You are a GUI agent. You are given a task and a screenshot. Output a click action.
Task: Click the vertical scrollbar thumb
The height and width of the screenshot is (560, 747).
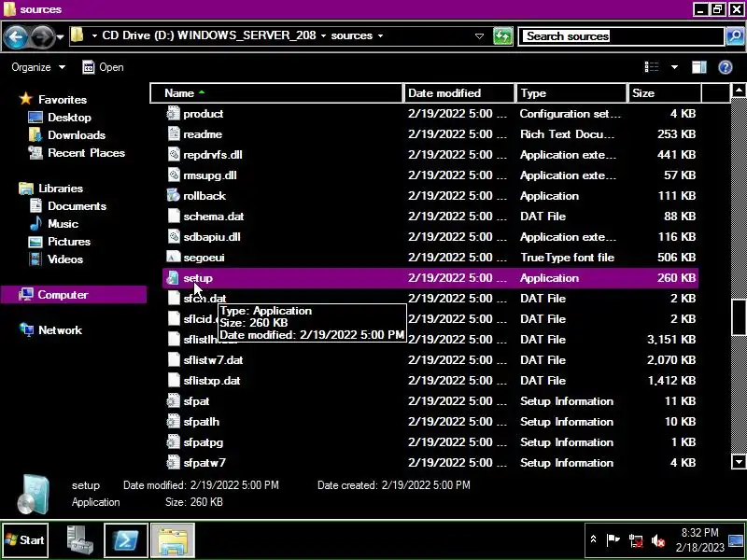739,316
